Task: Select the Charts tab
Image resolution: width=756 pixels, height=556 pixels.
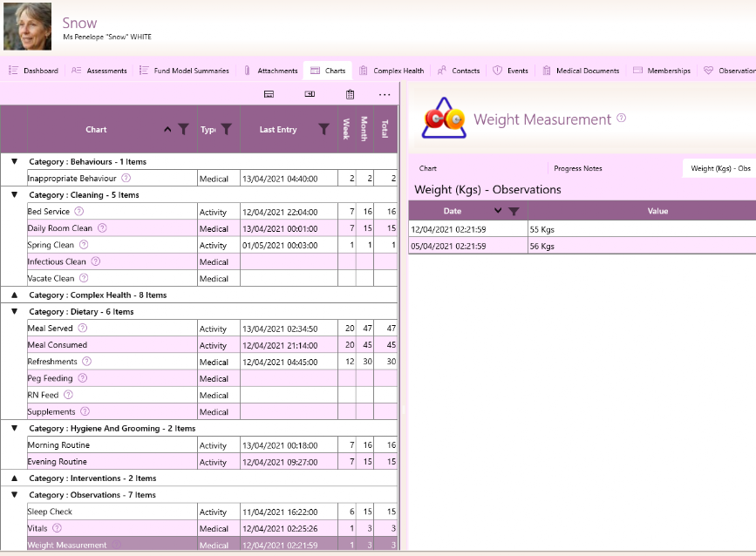Action: point(328,71)
